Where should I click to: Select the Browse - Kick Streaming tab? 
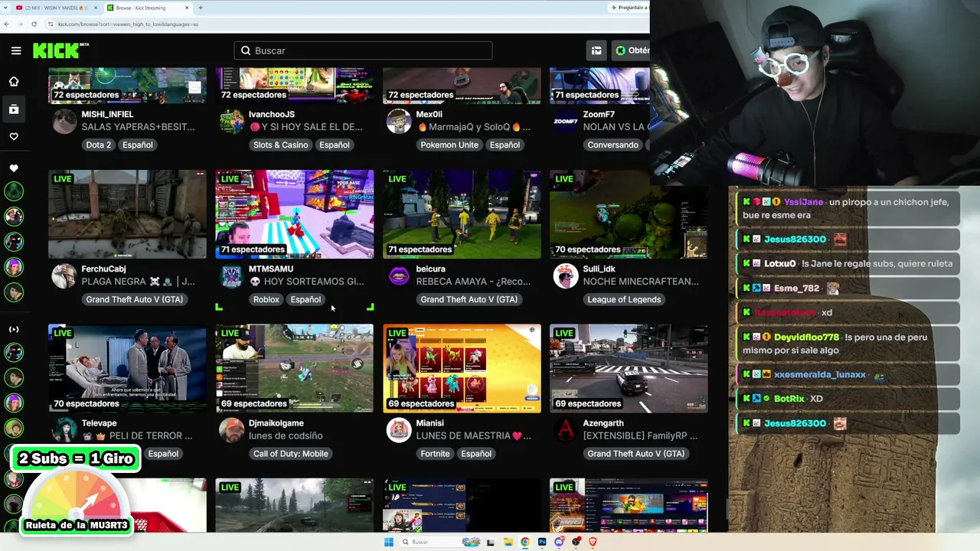(148, 8)
